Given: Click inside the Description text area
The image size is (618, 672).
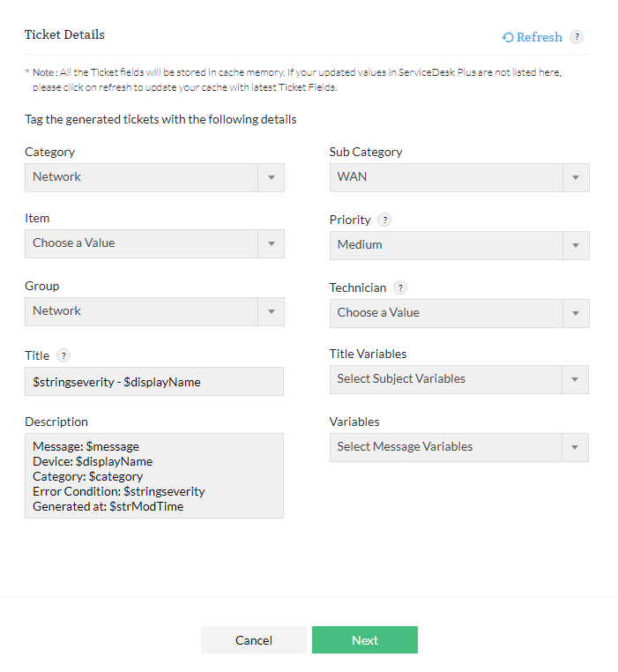Looking at the screenshot, I should (x=154, y=475).
